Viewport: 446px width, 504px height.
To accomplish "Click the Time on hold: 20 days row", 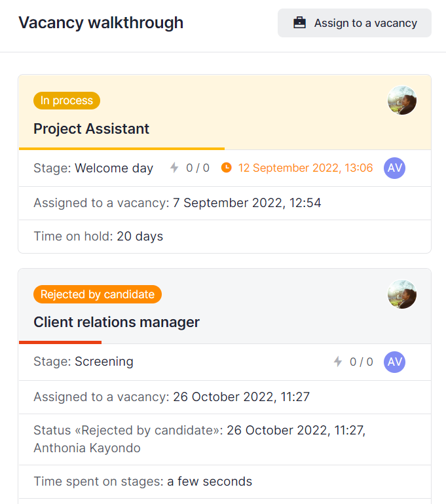I will 225,237.
